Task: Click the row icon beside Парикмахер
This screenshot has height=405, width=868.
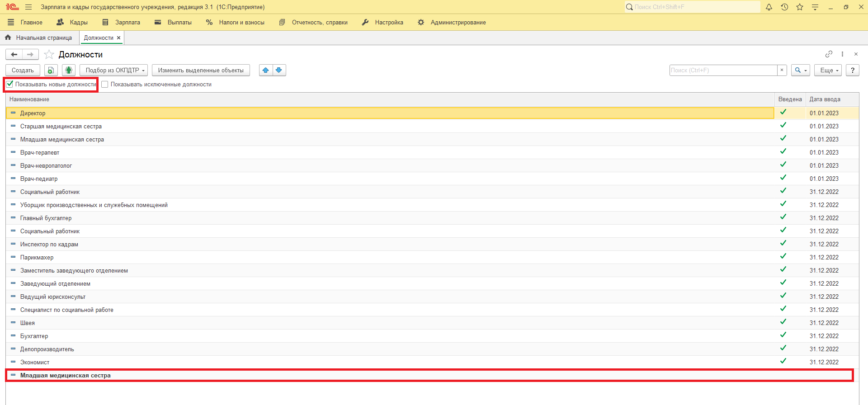Action: click(x=13, y=257)
